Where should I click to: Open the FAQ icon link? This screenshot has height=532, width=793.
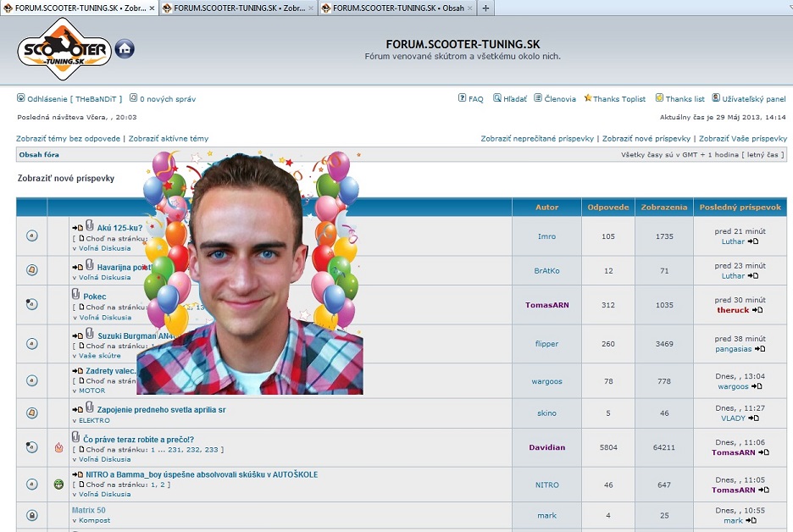463,98
